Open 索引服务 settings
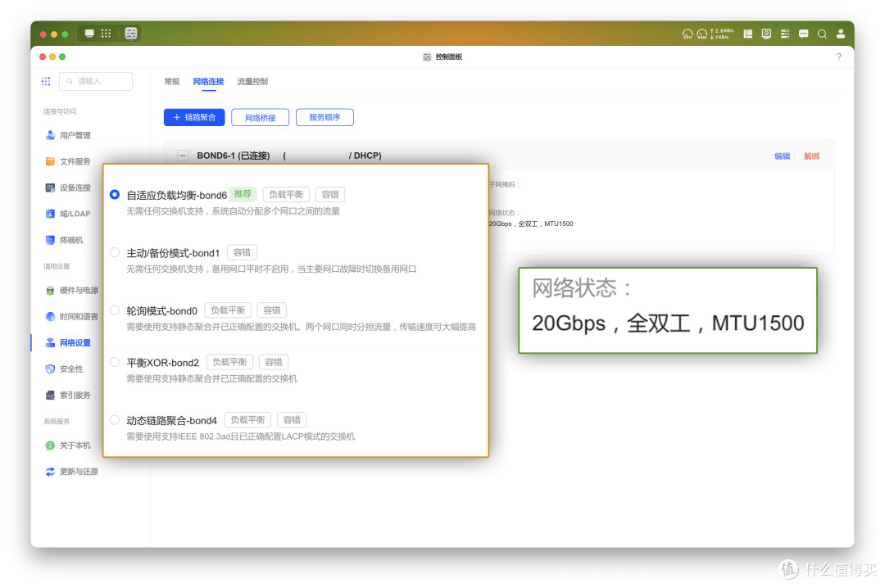This screenshot has height=588, width=885. (68, 395)
